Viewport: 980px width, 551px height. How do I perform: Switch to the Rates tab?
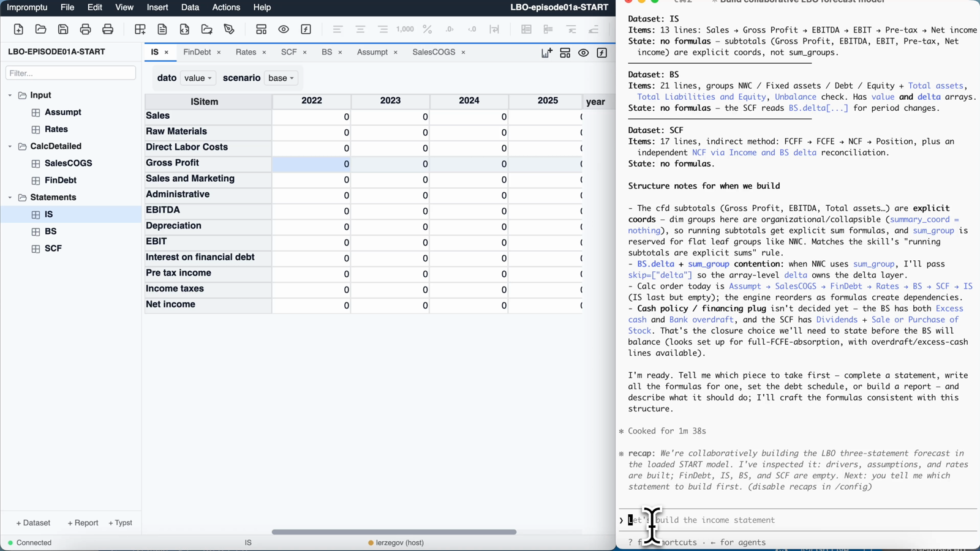246,52
